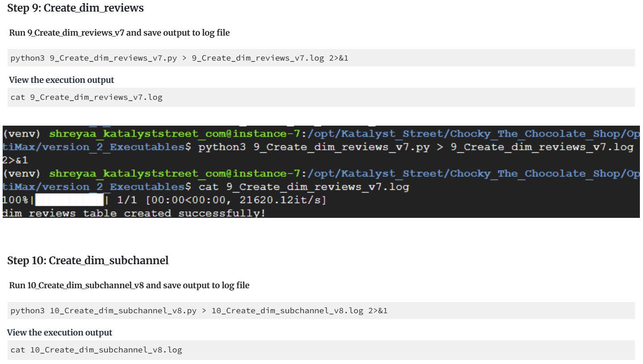Click the first blue /opt/Katalyst_Street path in terminal
The height and width of the screenshot is (364, 643).
pos(376,134)
